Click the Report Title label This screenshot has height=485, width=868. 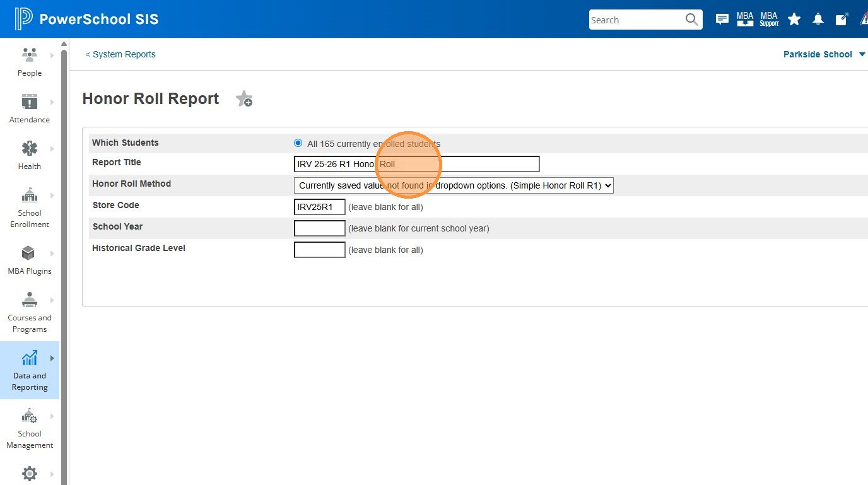(x=117, y=162)
